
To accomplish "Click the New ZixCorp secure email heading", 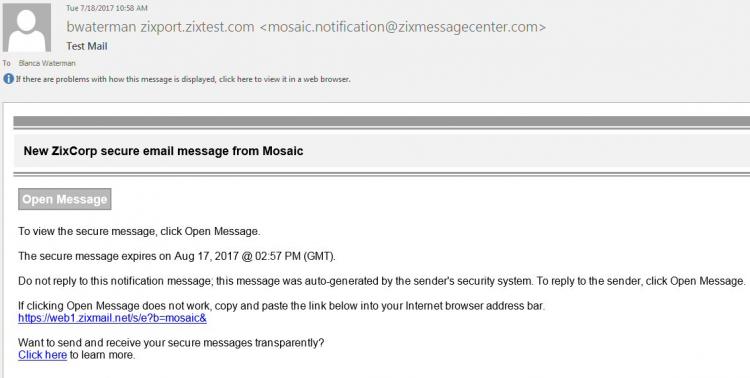I will [x=164, y=151].
